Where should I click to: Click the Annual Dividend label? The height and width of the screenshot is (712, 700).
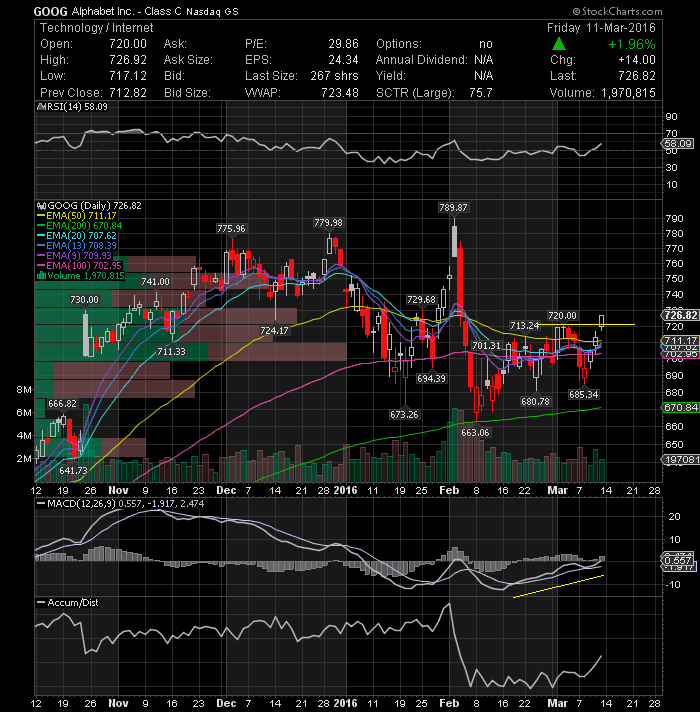(x=421, y=60)
